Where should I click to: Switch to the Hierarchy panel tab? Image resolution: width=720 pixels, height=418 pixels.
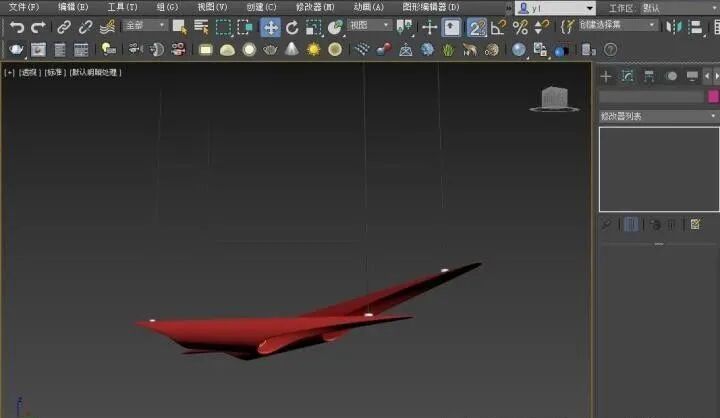click(649, 76)
